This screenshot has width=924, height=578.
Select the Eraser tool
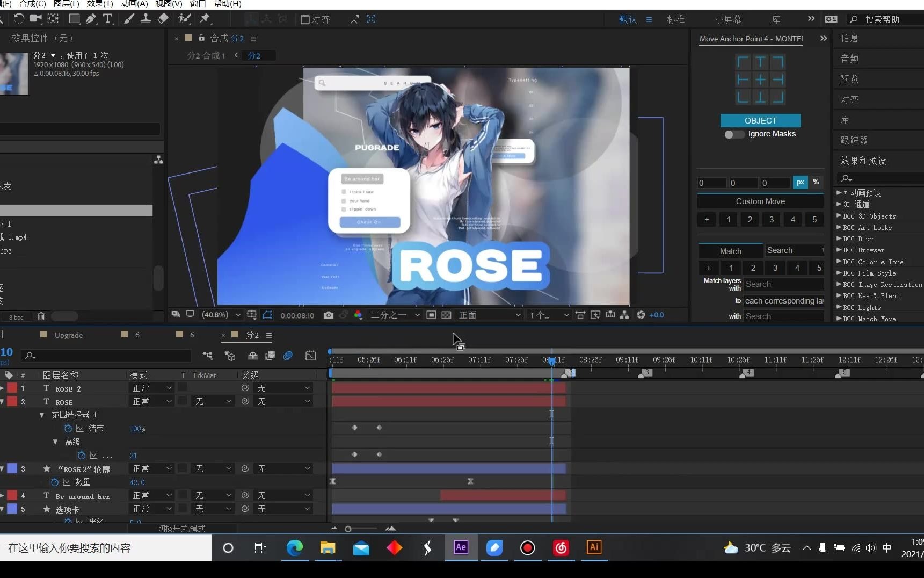163,19
